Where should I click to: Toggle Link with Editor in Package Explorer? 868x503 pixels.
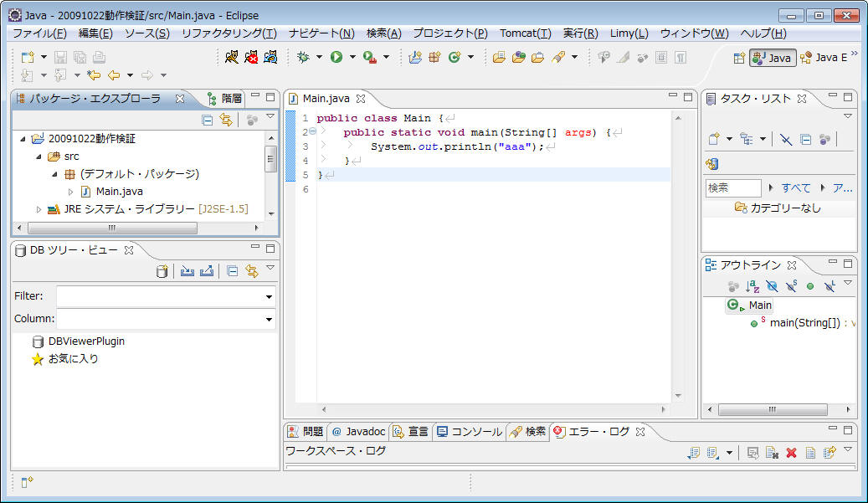coord(225,121)
